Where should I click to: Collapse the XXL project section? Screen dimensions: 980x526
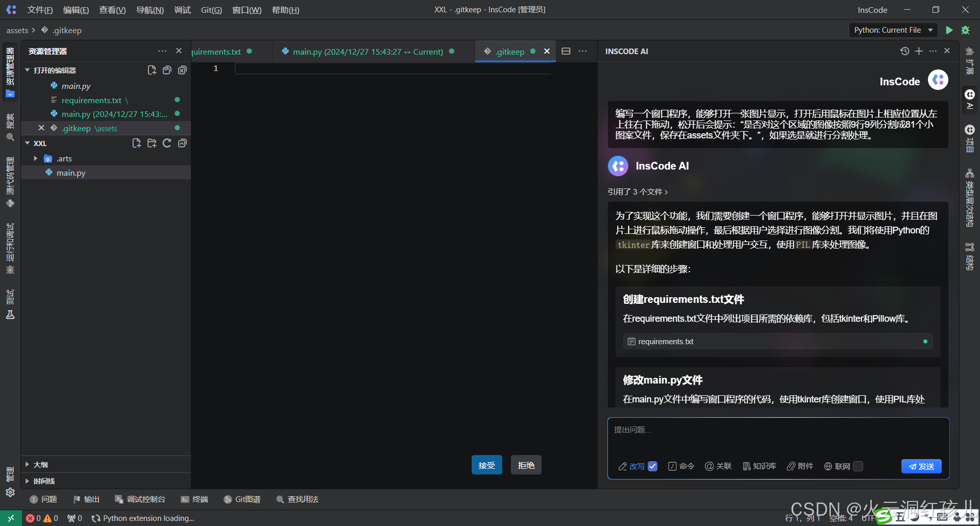pos(28,143)
